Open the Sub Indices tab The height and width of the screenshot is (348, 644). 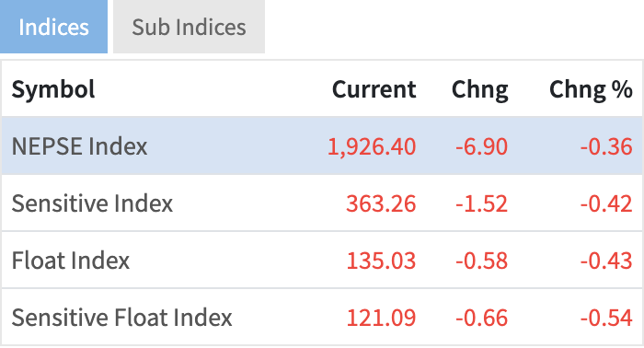click(x=189, y=27)
